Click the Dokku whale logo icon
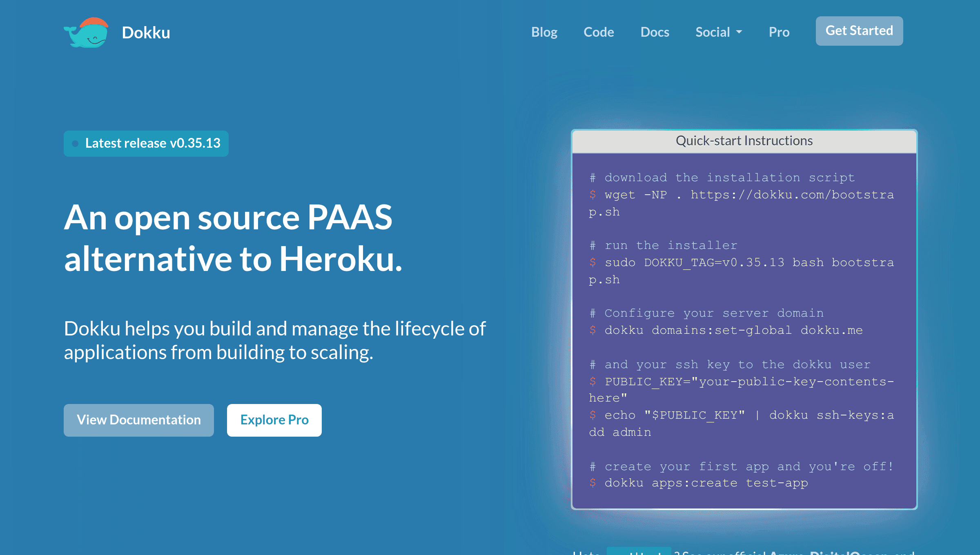980x555 pixels. coord(87,33)
